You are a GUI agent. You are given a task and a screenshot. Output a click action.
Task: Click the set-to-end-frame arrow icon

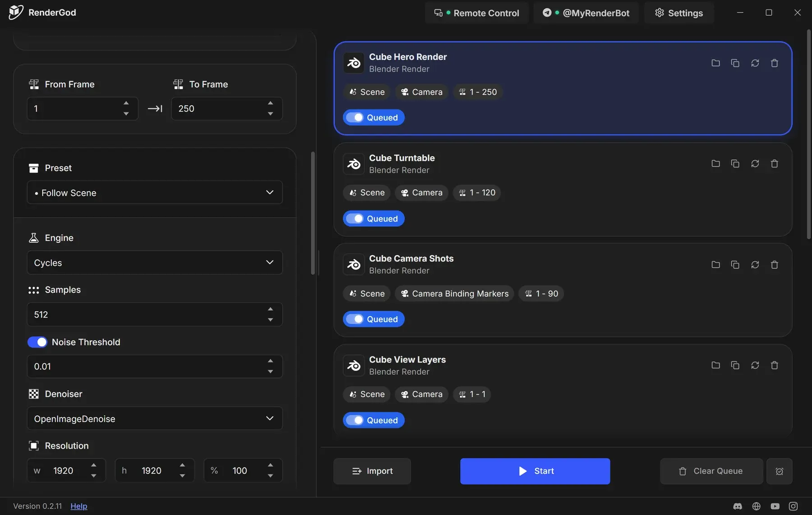click(x=155, y=109)
